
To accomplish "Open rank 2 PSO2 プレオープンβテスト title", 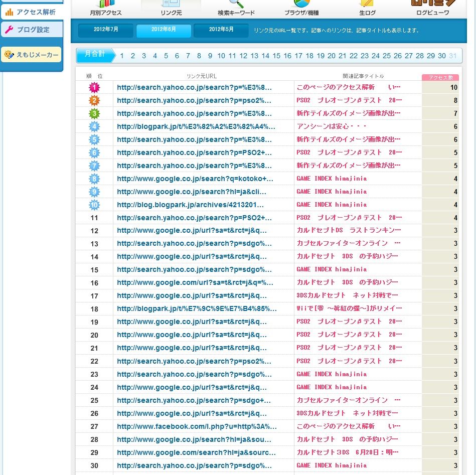I will (349, 100).
